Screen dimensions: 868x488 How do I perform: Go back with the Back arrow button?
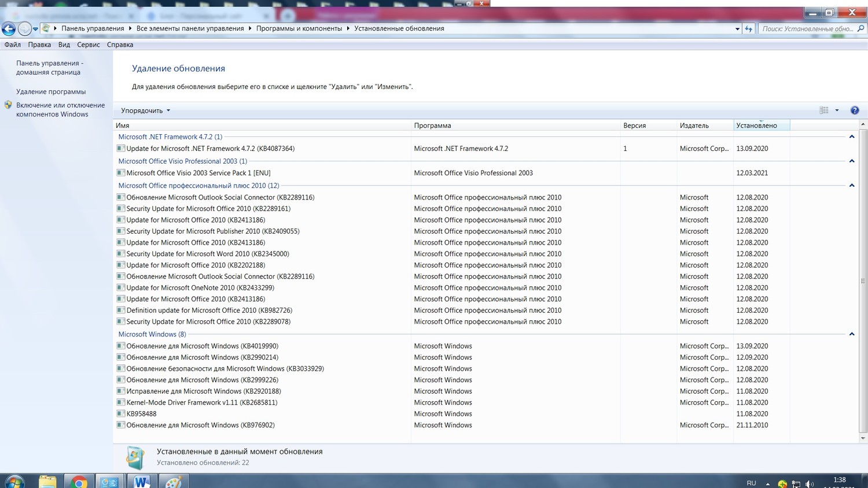pos(9,28)
